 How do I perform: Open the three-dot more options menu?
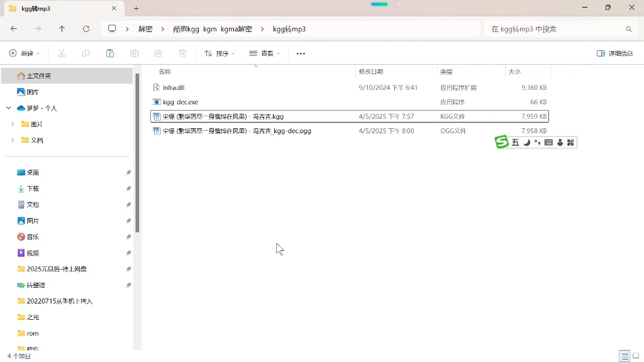(x=301, y=53)
